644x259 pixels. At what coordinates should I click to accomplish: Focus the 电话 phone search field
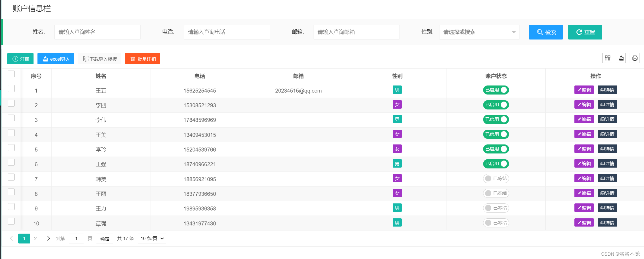[x=227, y=32]
